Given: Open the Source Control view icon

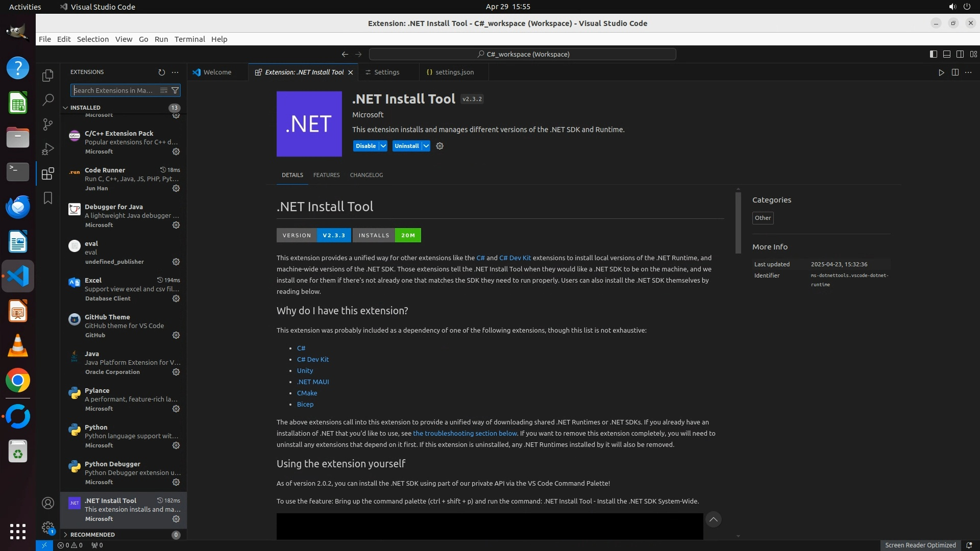Looking at the screenshot, I should coord(48,124).
